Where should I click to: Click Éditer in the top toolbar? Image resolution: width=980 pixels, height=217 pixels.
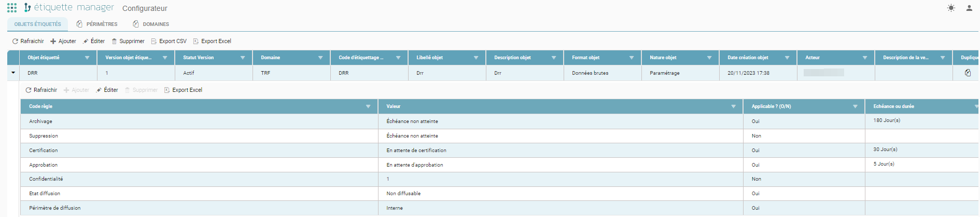point(94,41)
